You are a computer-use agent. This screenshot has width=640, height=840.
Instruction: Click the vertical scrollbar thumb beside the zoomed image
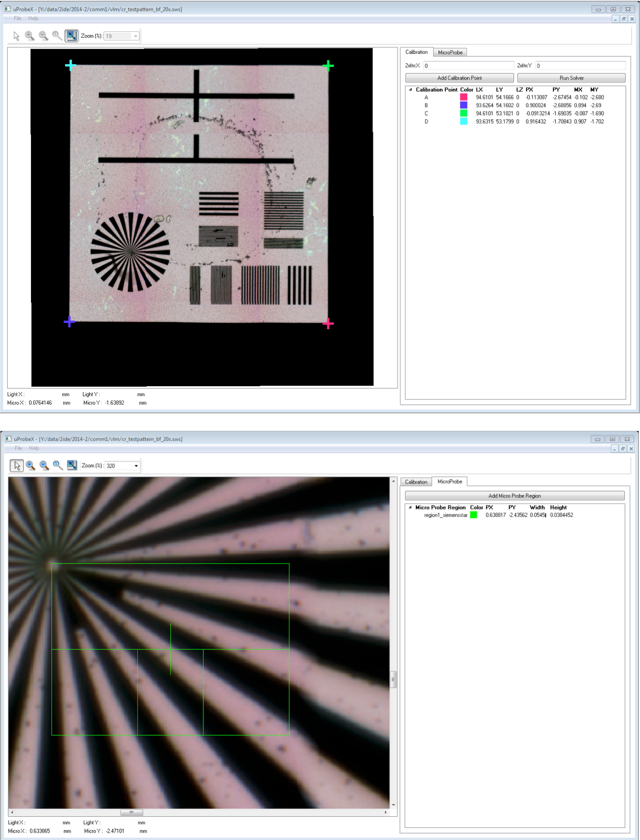[x=393, y=679]
